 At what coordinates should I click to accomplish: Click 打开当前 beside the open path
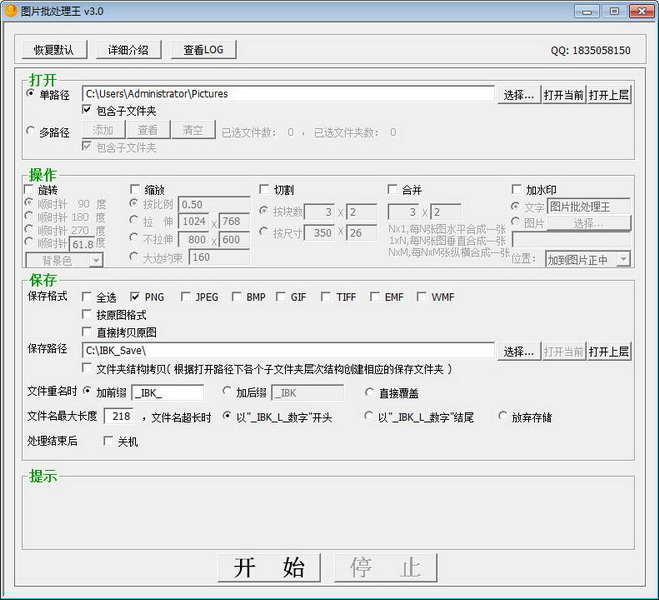pyautogui.click(x=563, y=95)
